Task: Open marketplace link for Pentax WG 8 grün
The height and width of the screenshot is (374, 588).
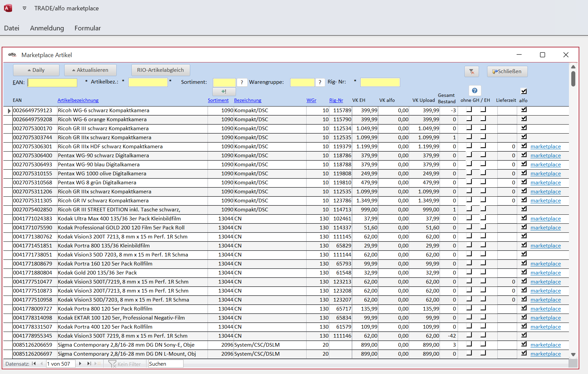Action: pyautogui.click(x=546, y=183)
